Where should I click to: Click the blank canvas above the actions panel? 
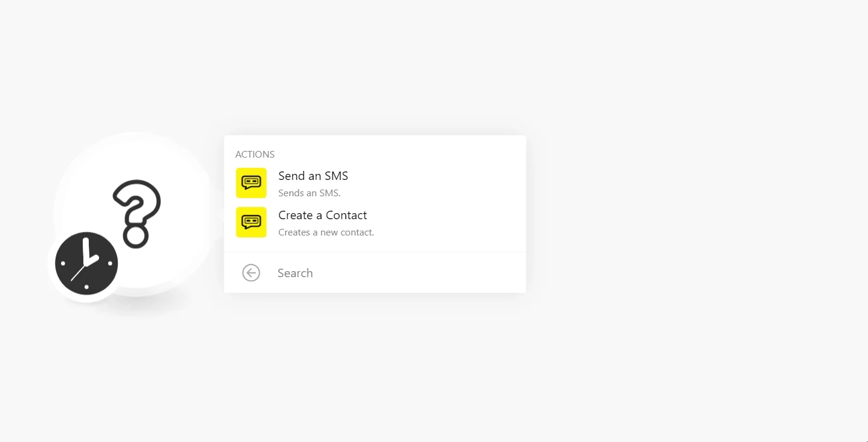tap(375, 66)
